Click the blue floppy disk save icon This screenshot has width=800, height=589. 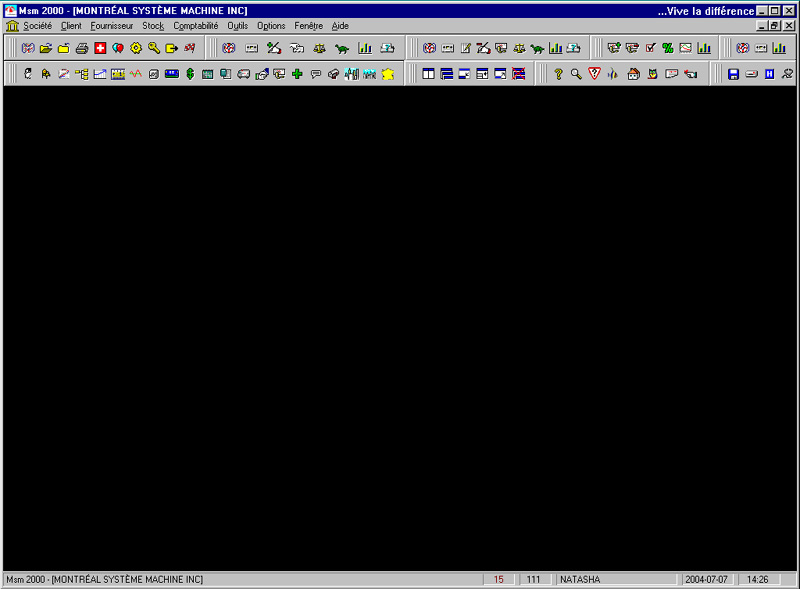click(x=733, y=74)
